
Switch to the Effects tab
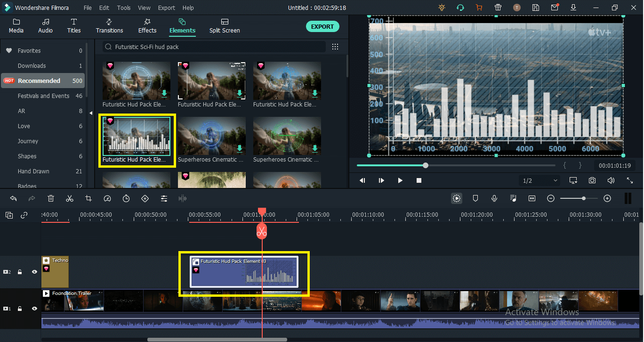click(147, 26)
